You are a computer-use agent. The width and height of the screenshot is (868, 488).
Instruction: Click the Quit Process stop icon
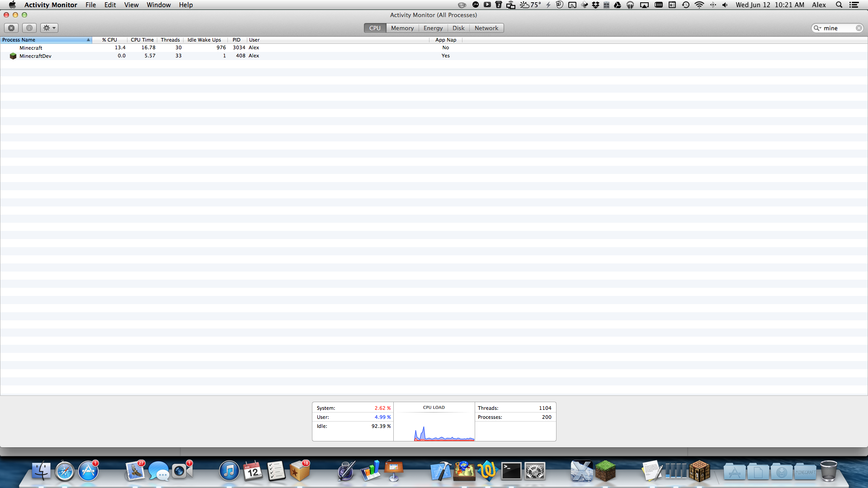click(12, 28)
